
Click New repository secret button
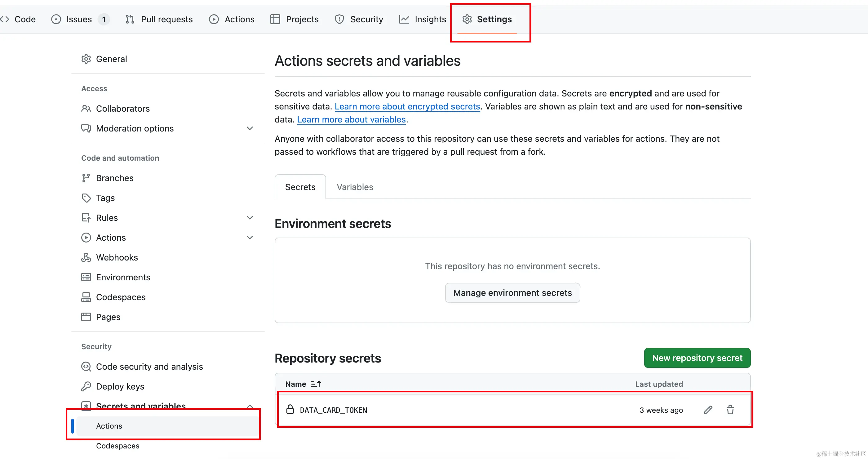[x=697, y=358]
